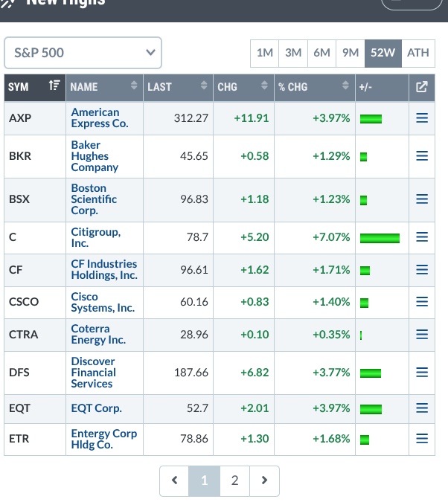Click the +0.35% percent change
448x502 pixels.
(331, 335)
